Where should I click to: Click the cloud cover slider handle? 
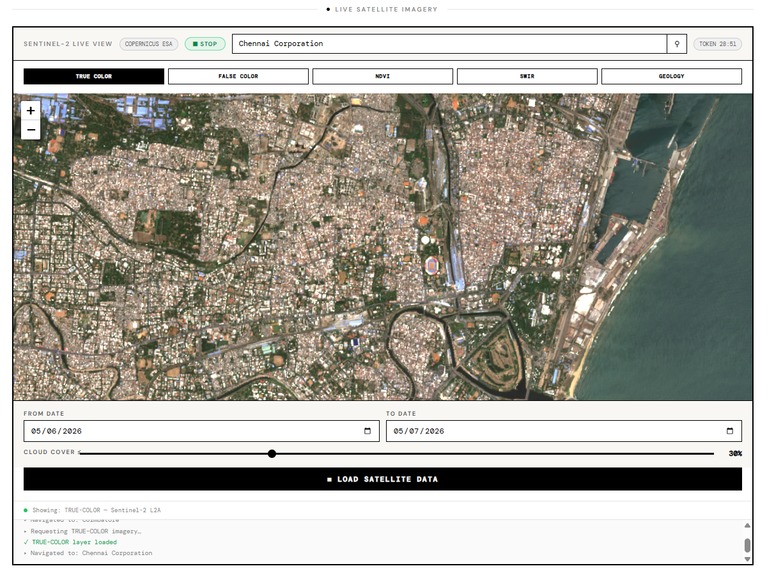coord(272,454)
